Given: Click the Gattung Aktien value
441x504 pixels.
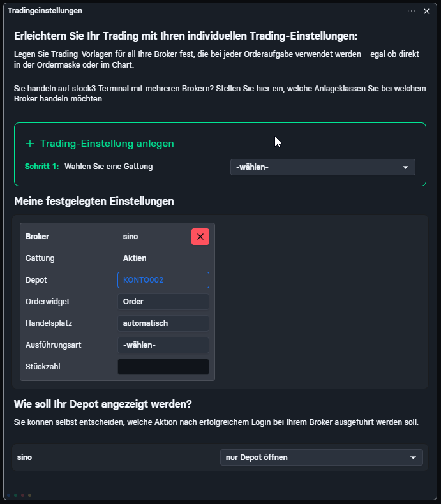Looking at the screenshot, I should coord(135,258).
